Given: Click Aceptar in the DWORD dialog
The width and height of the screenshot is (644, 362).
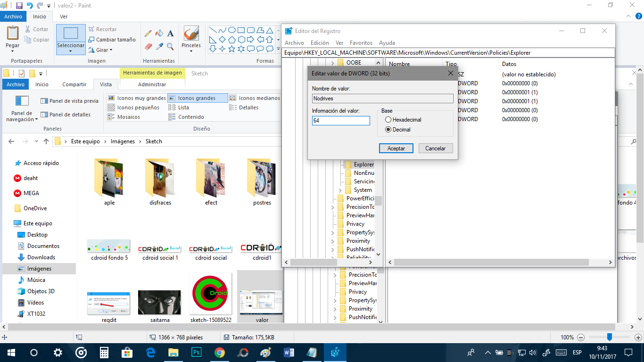Looking at the screenshot, I should click(396, 148).
